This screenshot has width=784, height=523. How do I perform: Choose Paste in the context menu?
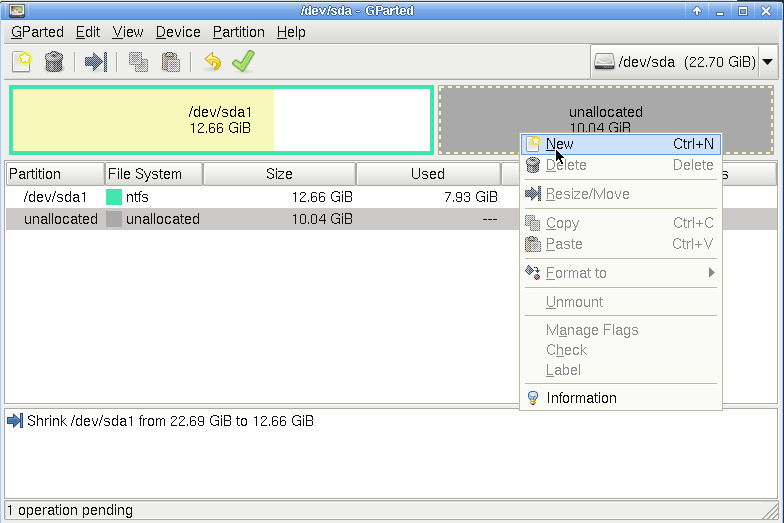[x=620, y=244]
